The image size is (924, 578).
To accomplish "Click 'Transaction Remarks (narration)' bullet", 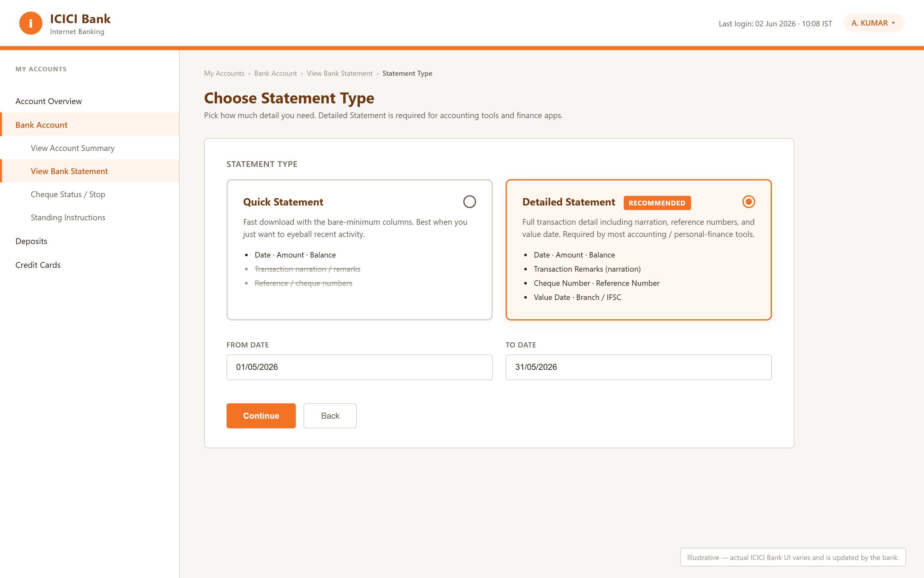I will click(x=587, y=269).
